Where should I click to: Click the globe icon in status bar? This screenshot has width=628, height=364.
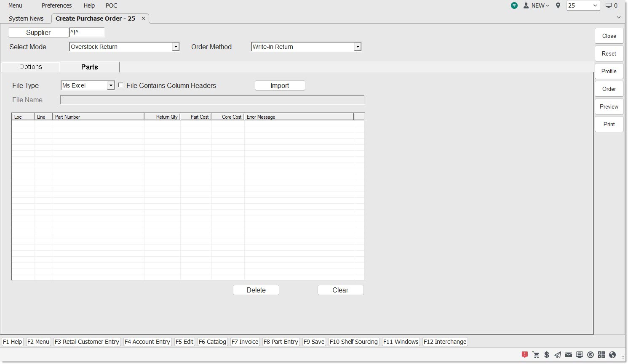click(x=612, y=355)
